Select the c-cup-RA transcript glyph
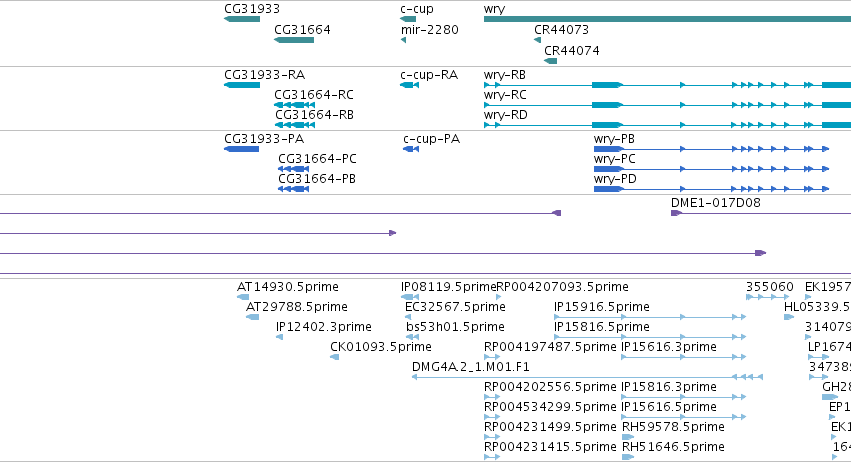Screen dimensions: 851x462 pos(409,85)
